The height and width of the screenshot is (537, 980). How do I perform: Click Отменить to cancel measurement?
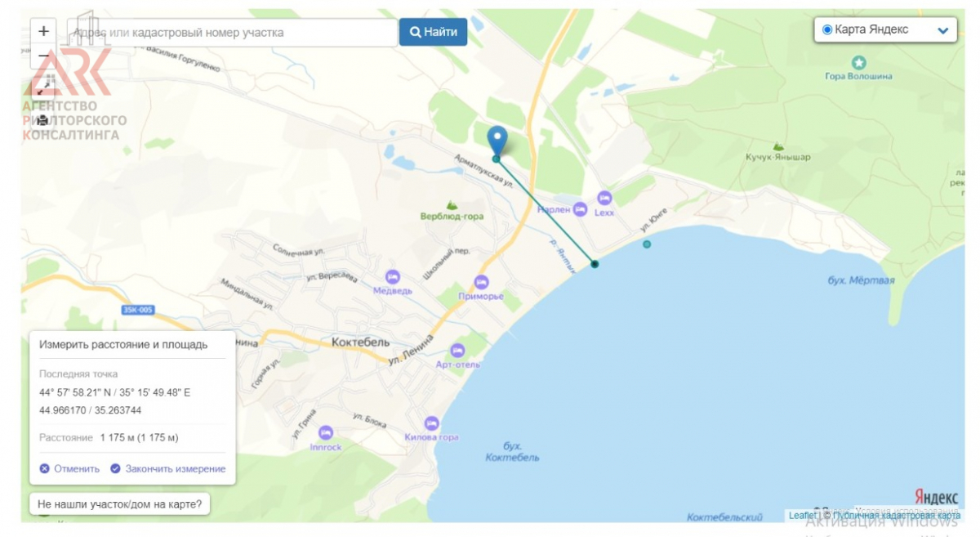pos(69,469)
